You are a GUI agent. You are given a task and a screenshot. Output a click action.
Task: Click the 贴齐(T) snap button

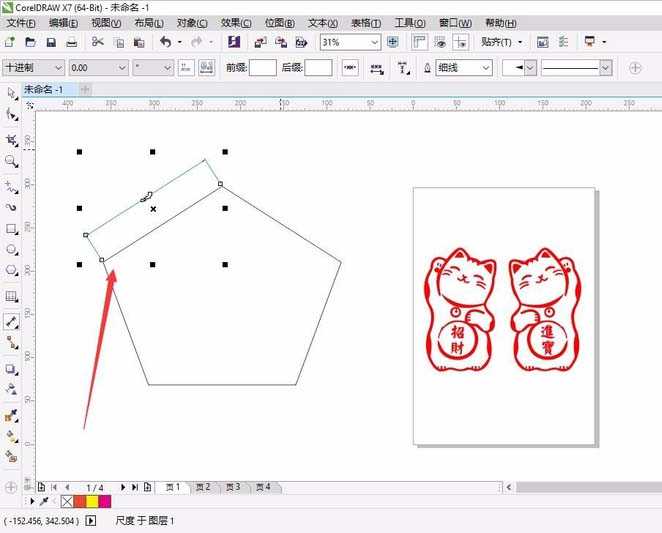[x=500, y=42]
